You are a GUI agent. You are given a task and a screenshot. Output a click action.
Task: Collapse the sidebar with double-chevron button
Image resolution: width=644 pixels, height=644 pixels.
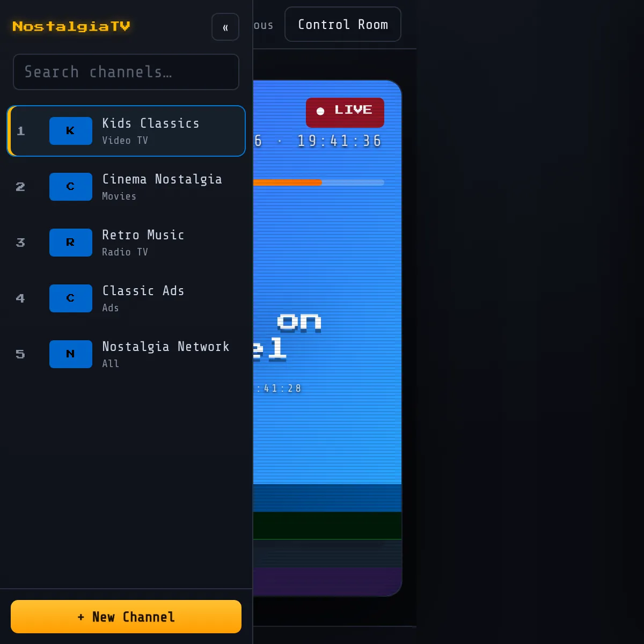point(225,27)
